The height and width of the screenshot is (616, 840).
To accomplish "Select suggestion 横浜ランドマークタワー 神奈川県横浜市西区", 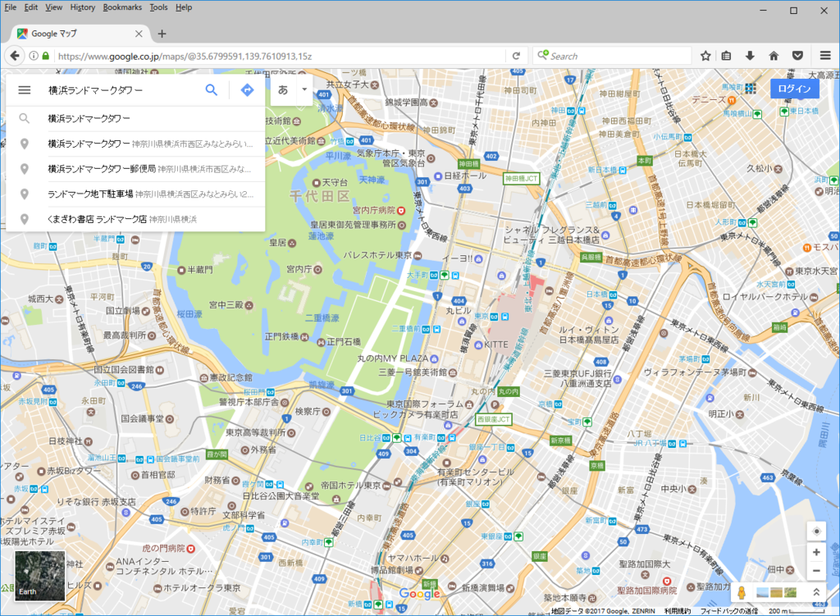I will [x=135, y=144].
